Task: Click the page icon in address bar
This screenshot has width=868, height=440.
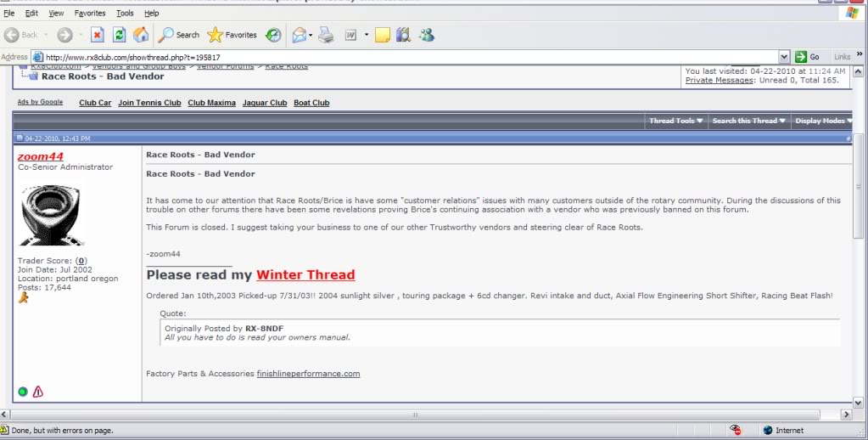Action: [x=37, y=57]
